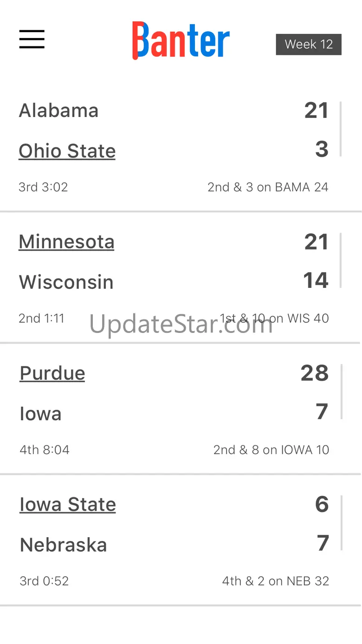This screenshot has width=362, height=644.
Task: Open the Purdue team link
Action: click(52, 373)
